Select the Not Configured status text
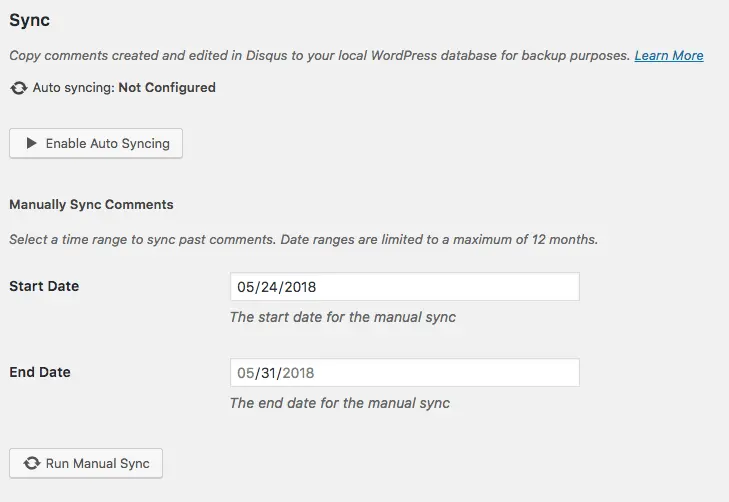Screen dimensions: 729x502 167,87
